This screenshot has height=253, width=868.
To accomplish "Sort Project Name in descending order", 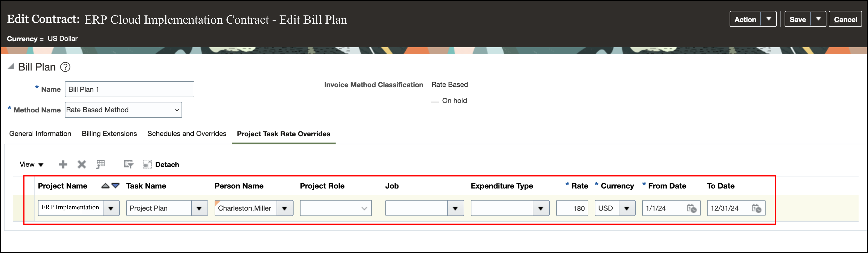I will click(115, 185).
